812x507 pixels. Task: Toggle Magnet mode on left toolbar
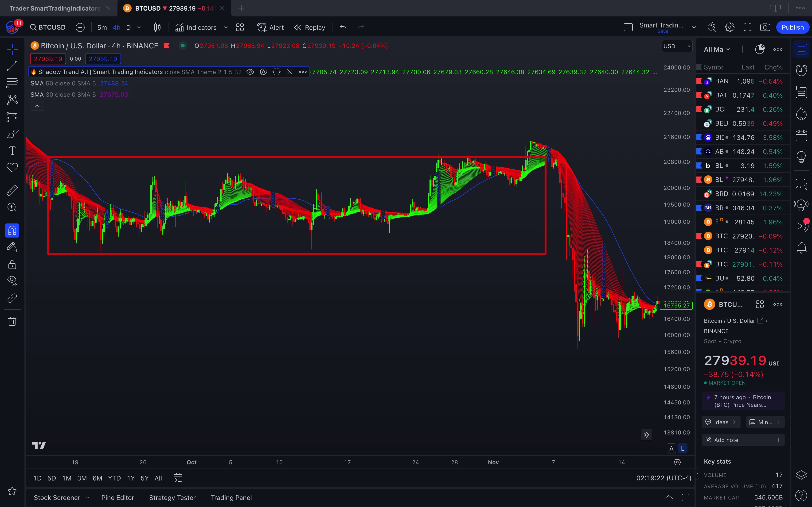click(12, 231)
